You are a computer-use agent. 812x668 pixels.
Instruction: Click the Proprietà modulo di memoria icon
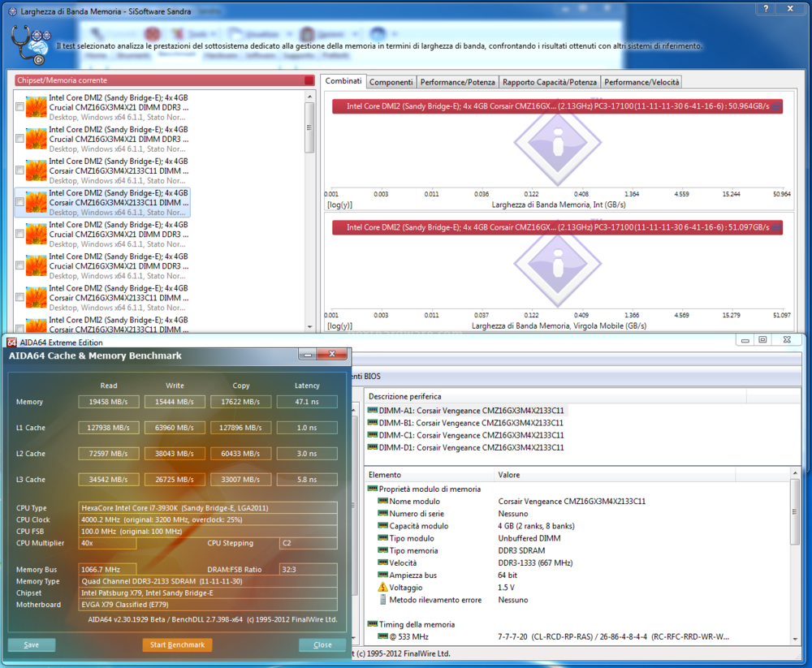coord(373,489)
